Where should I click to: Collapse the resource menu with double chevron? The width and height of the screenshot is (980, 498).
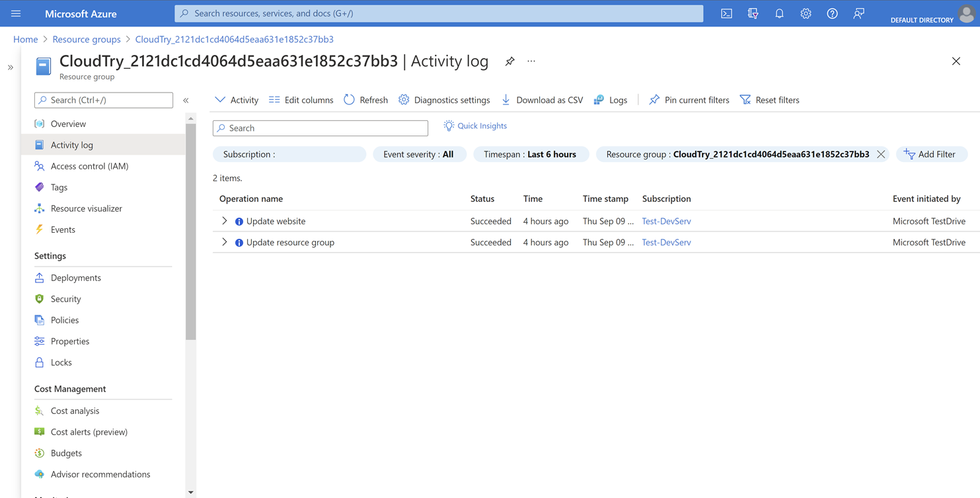click(186, 101)
